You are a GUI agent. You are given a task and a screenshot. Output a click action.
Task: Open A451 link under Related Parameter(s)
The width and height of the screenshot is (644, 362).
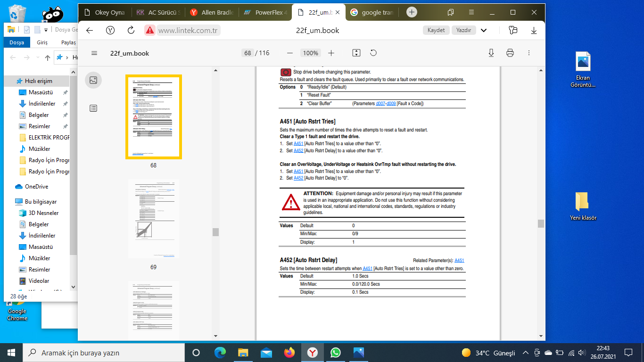click(459, 260)
